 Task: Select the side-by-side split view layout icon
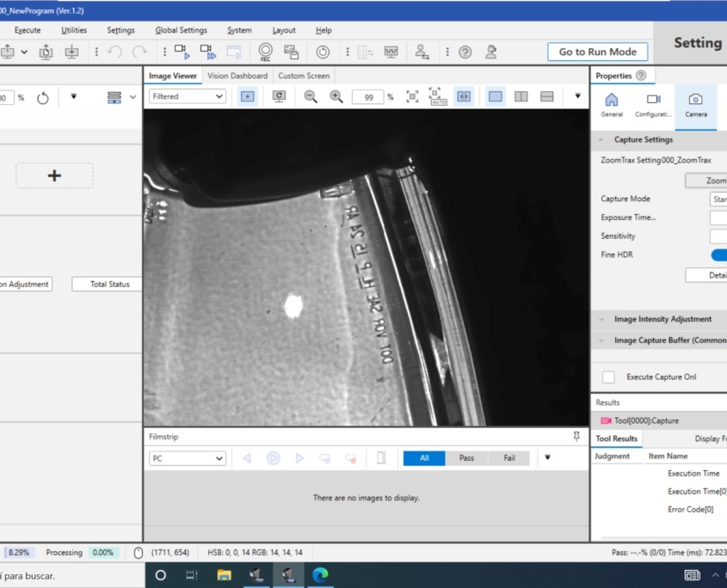tap(521, 97)
